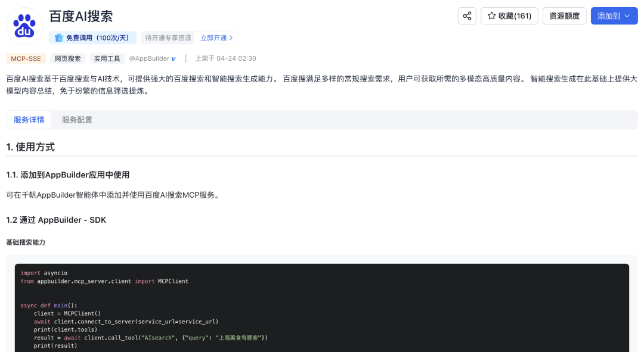The image size is (644, 352).
Task: Switch to the 服务详情 tab
Action: click(x=29, y=120)
